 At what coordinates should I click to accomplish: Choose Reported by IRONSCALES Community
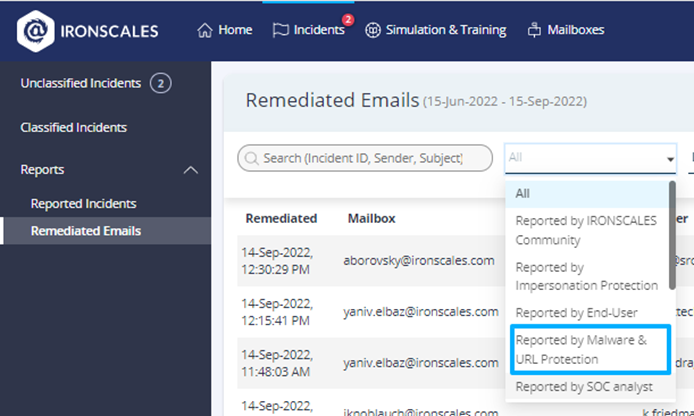587,230
